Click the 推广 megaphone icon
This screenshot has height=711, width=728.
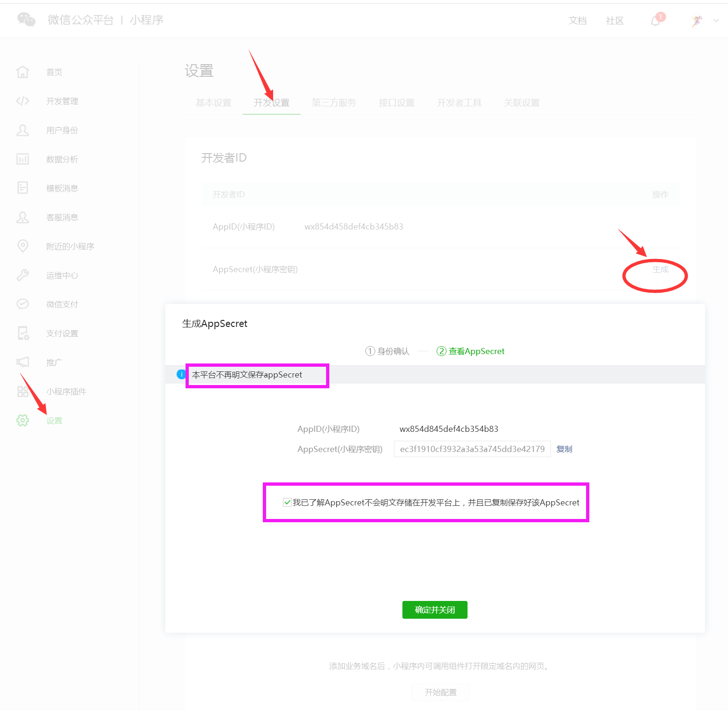point(22,362)
